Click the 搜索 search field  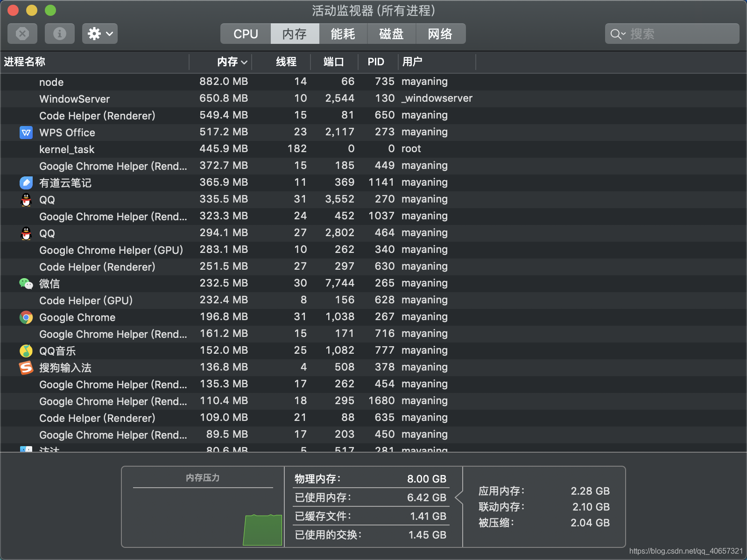click(x=672, y=34)
